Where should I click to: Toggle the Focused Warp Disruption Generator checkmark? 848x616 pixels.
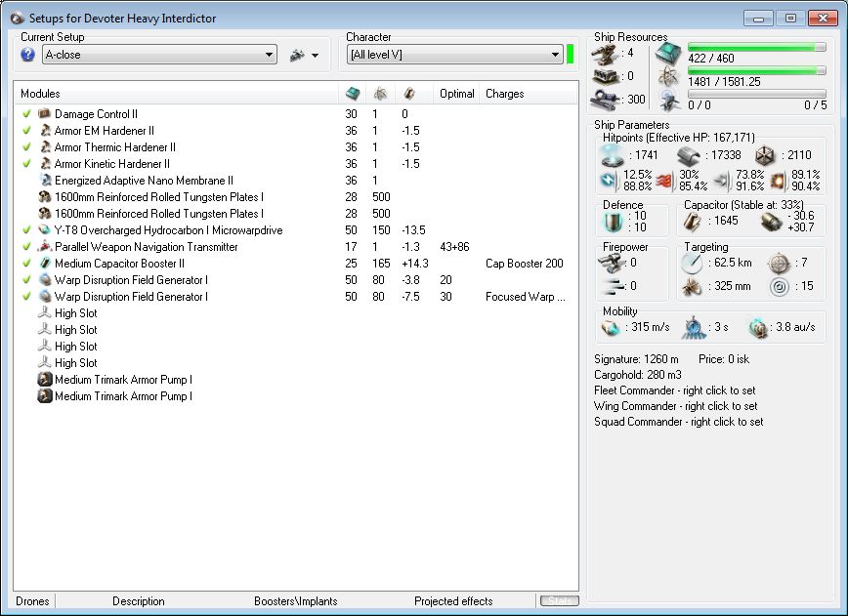[26, 296]
